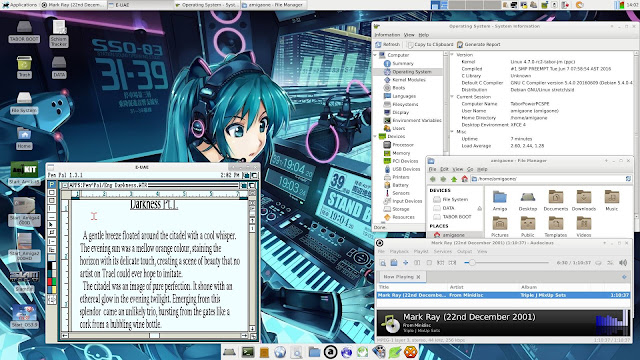Viewport: 640px width, 360px height.
Task: Close the Now Playing playlist tab
Action: (x=418, y=277)
